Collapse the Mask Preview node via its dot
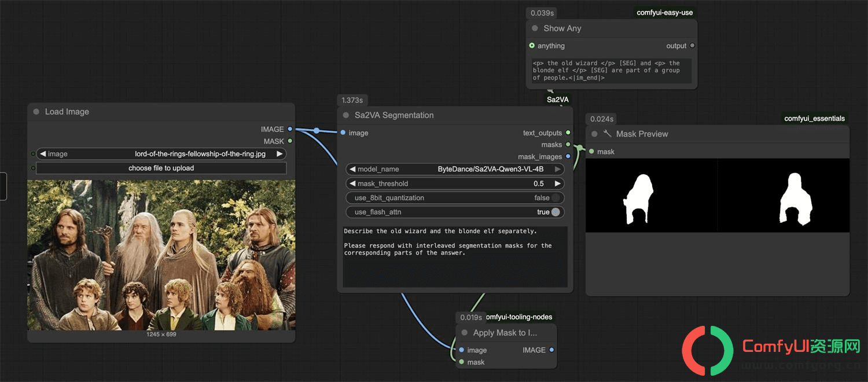Viewport: 868px width, 382px height. coord(594,134)
